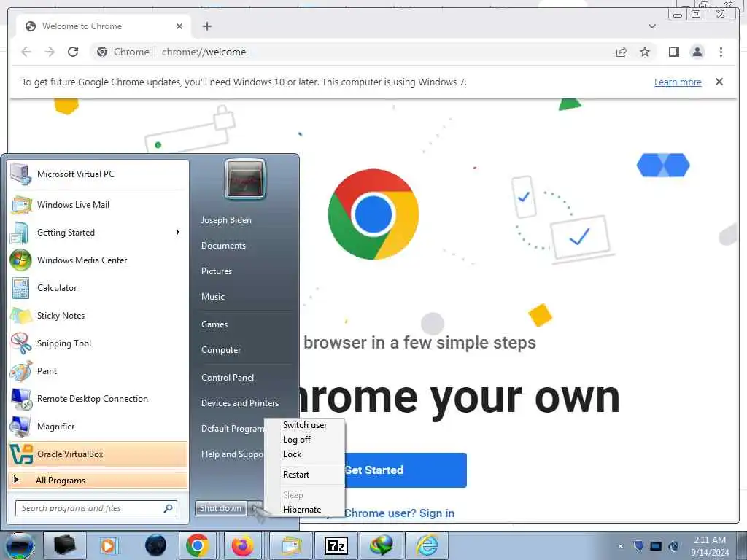Open Chrome from the taskbar
Image resolution: width=747 pixels, height=560 pixels.
click(x=198, y=545)
